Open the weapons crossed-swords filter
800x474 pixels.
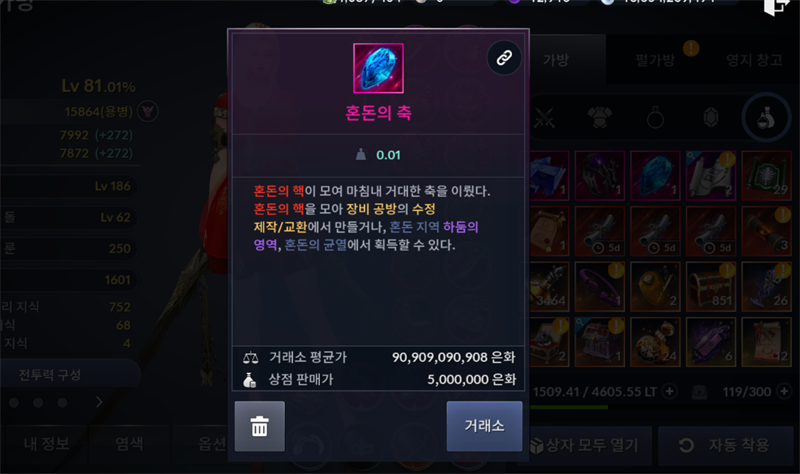[544, 118]
